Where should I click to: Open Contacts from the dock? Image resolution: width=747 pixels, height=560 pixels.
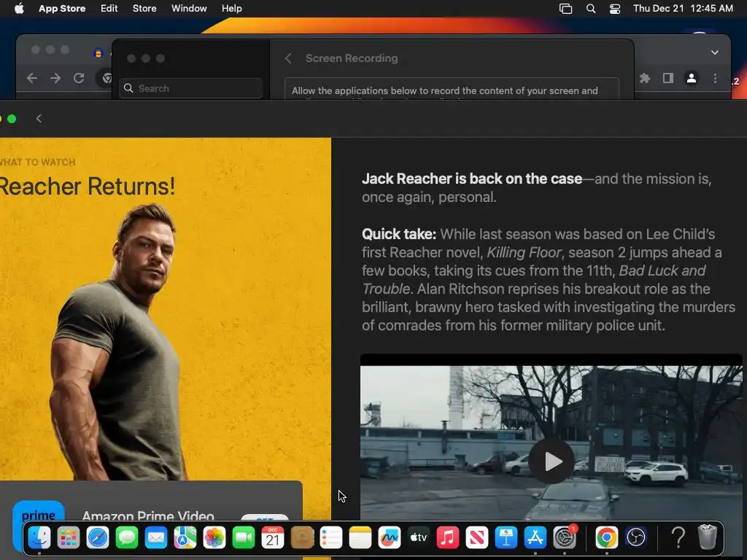click(x=302, y=538)
